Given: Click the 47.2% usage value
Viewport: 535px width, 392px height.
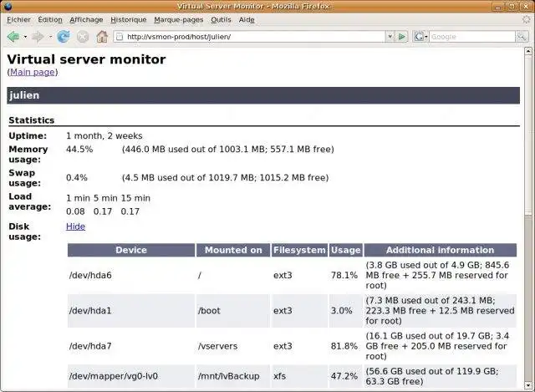Looking at the screenshot, I should click(344, 376).
